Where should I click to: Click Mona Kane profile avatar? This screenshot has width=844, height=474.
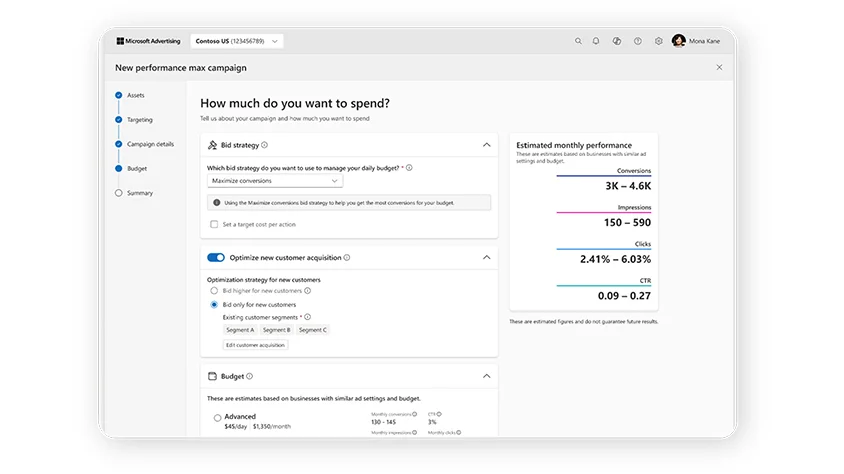tap(679, 41)
